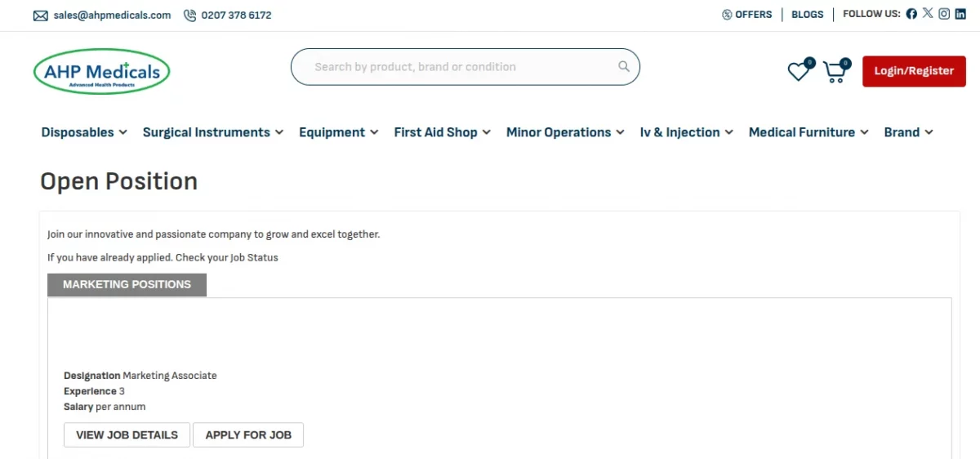Open the Instagram profile icon
The image size is (980, 459).
pos(944,14)
